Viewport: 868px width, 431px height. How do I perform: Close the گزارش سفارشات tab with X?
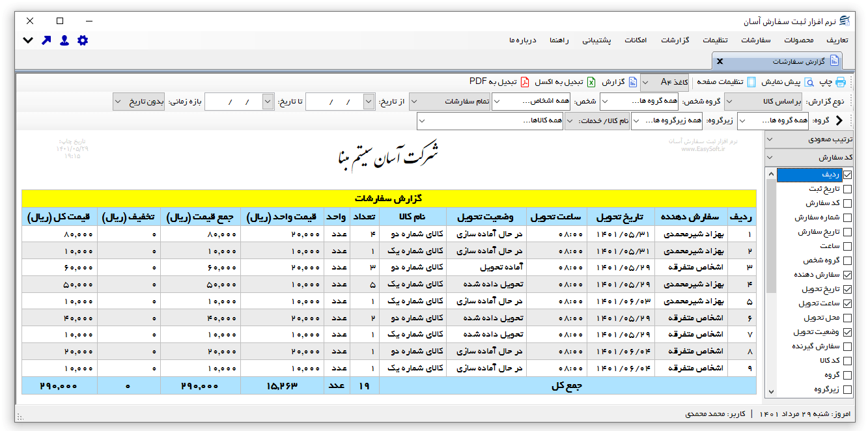point(720,61)
